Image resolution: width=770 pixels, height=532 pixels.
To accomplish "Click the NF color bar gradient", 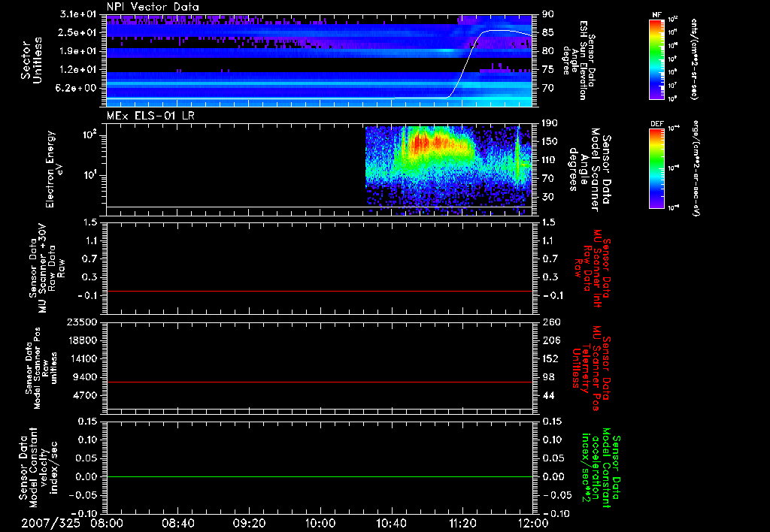I will click(x=657, y=59).
